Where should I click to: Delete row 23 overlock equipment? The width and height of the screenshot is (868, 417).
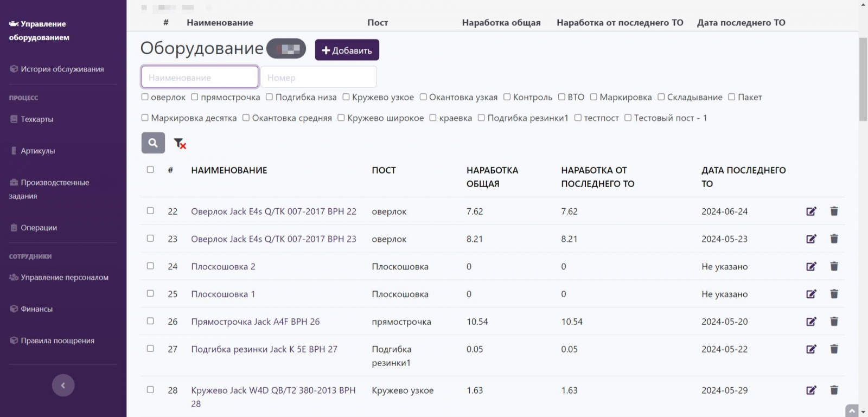tap(834, 239)
